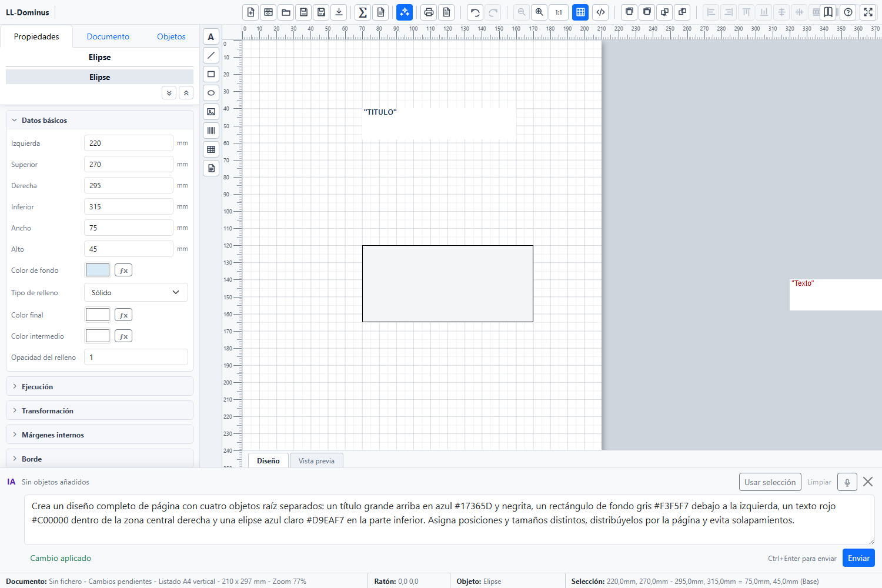The width and height of the screenshot is (882, 588).
Task: Click the page icon beside the printer icon
Action: tap(446, 12)
